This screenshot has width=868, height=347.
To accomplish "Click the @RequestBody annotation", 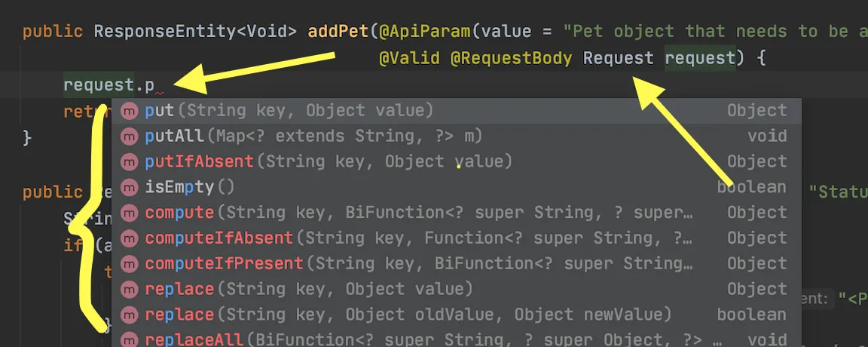I will click(x=511, y=58).
